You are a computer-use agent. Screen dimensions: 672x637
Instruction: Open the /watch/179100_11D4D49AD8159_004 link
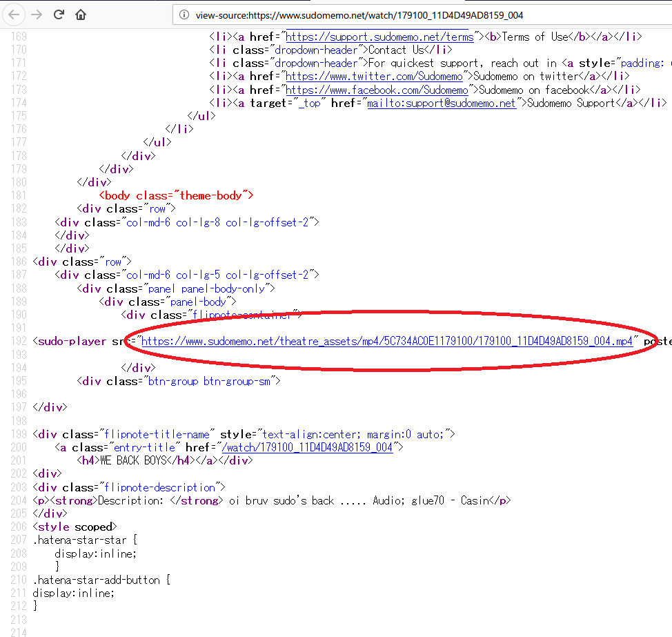coord(307,447)
